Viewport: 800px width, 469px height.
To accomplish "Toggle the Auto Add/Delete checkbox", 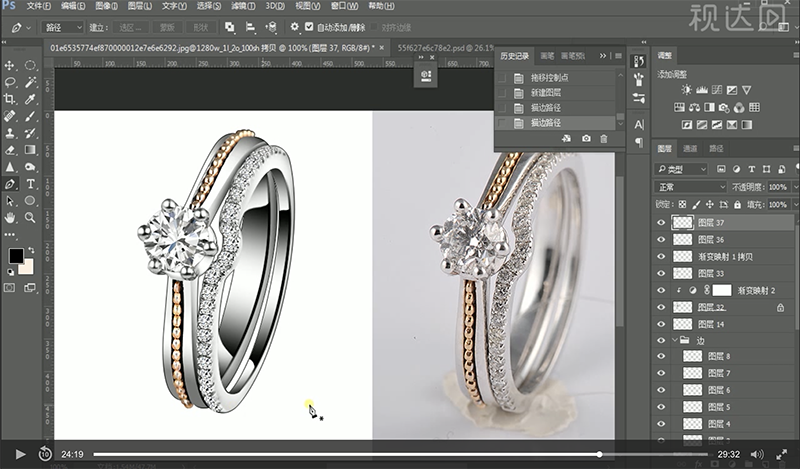I will (x=309, y=27).
